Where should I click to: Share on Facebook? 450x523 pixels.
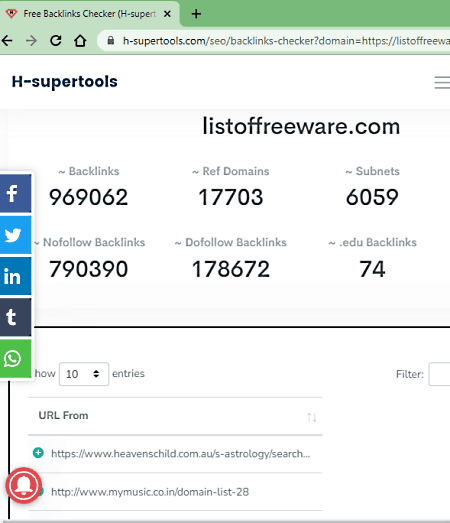tap(15, 193)
